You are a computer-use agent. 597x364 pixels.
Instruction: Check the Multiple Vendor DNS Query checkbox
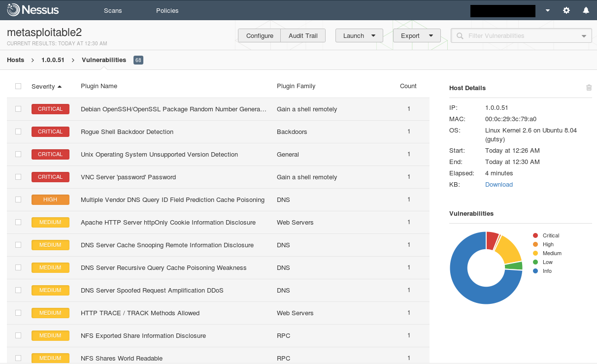[18, 199]
